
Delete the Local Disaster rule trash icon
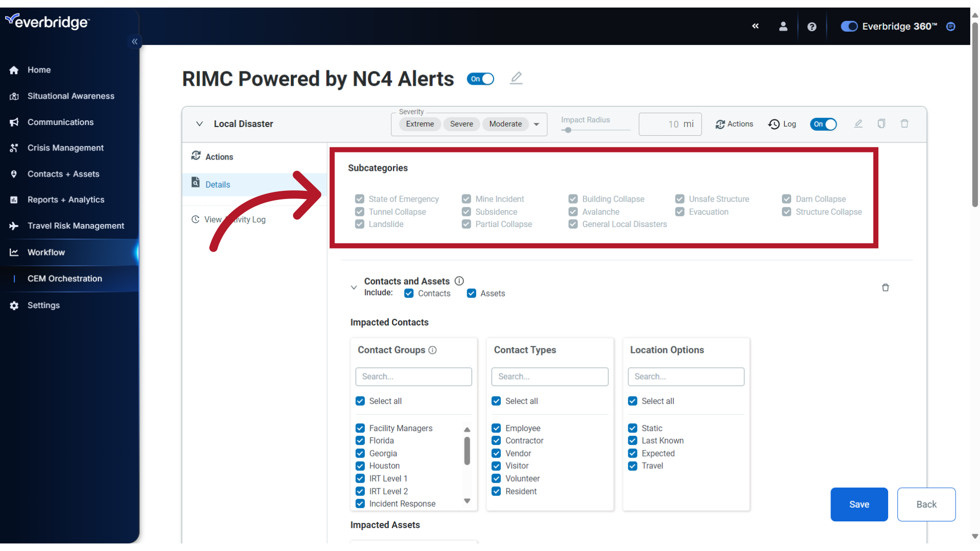[904, 124]
